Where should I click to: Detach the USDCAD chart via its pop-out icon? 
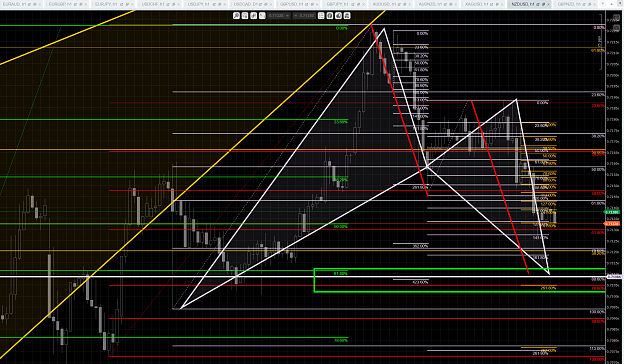pos(260,4)
